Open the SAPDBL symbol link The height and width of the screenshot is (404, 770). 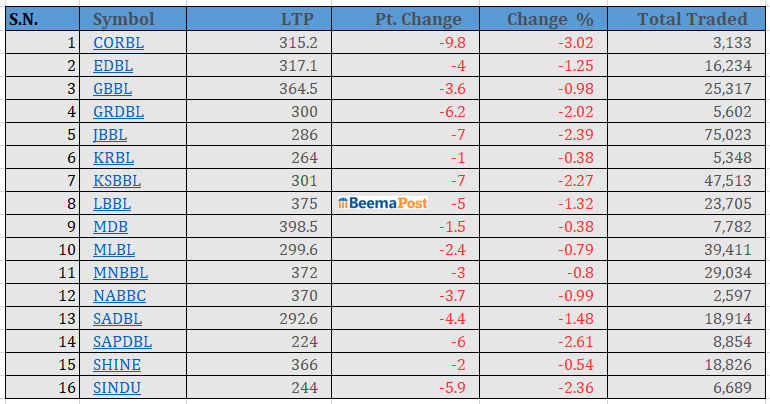pos(122,341)
